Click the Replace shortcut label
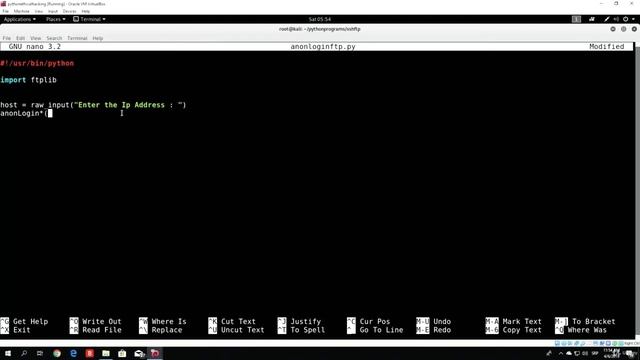 tap(167, 330)
